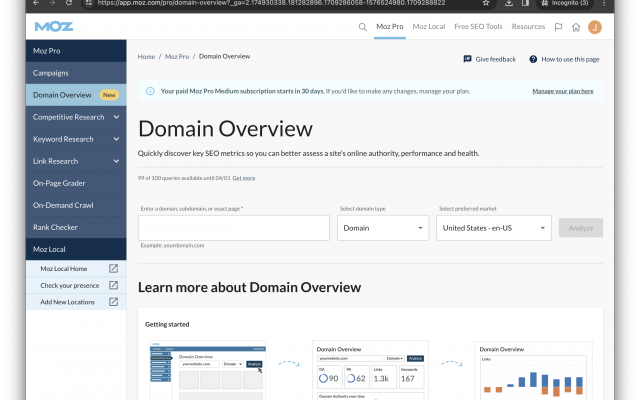Click the browser back arrow
This screenshot has width=640, height=400.
point(36,3)
